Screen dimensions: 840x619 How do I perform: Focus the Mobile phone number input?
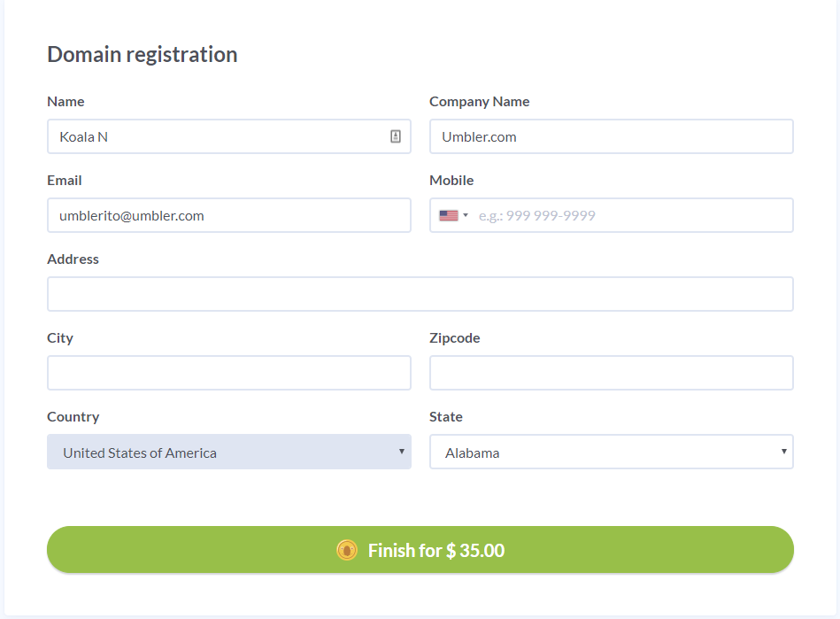(x=632, y=215)
